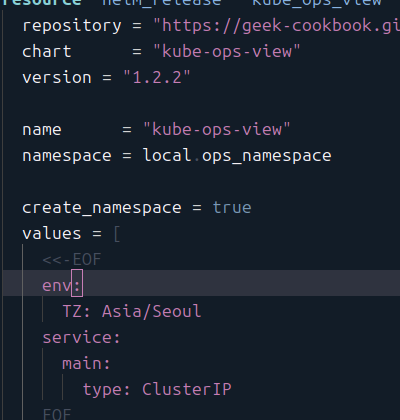The height and width of the screenshot is (420, 400).
Task: Click "ops_namespace" in the local reference
Action: [266, 156]
